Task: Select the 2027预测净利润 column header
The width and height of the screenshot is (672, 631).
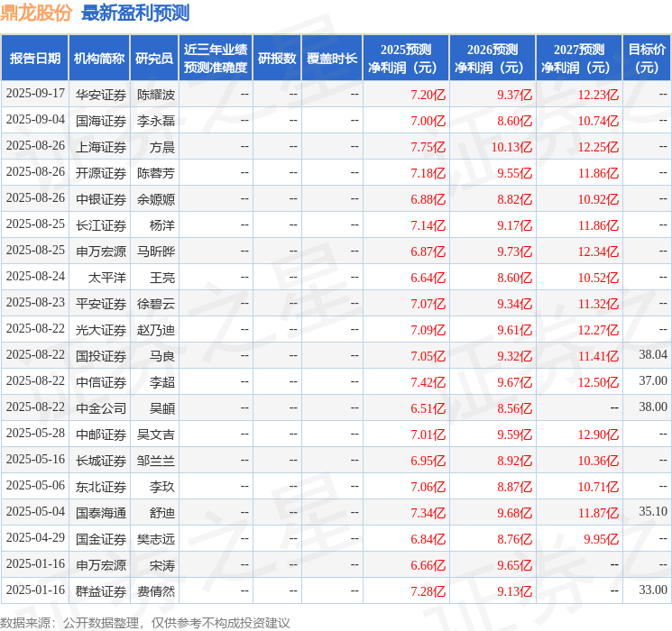Action: (579, 59)
